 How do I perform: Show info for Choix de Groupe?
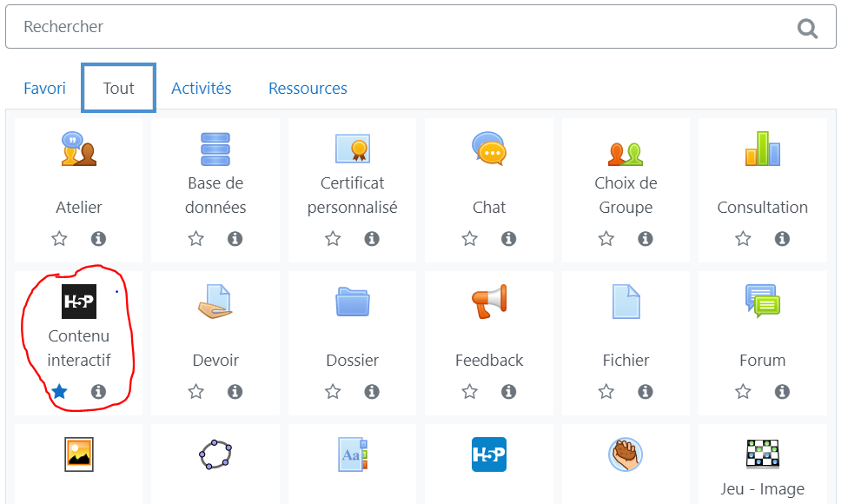[646, 238]
